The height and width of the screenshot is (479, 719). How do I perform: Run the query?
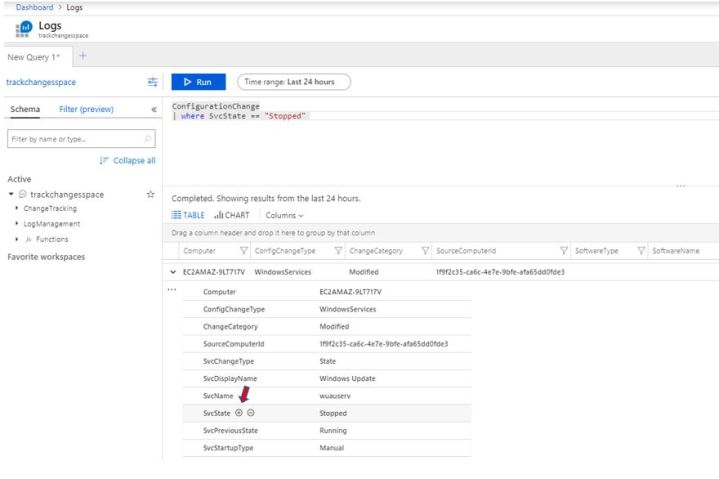point(197,81)
